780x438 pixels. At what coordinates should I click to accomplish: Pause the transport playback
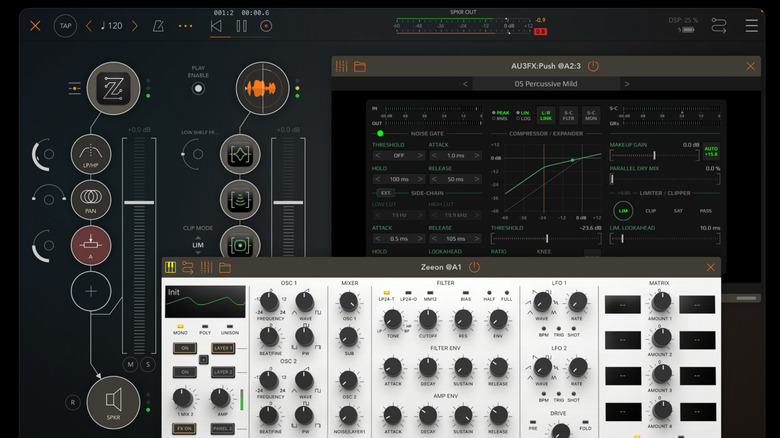242,26
